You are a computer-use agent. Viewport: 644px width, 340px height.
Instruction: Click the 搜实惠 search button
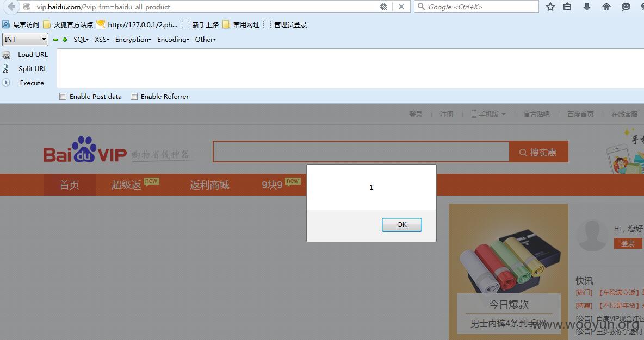tap(538, 152)
